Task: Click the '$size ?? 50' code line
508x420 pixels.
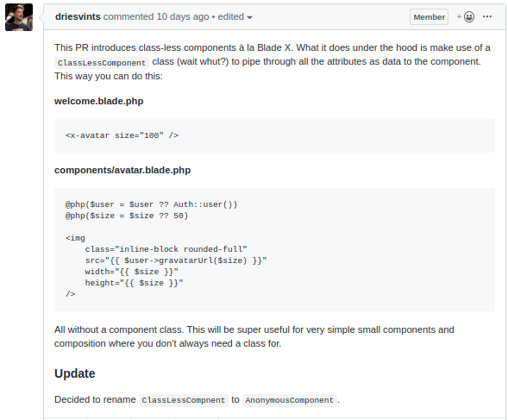Action: point(127,216)
